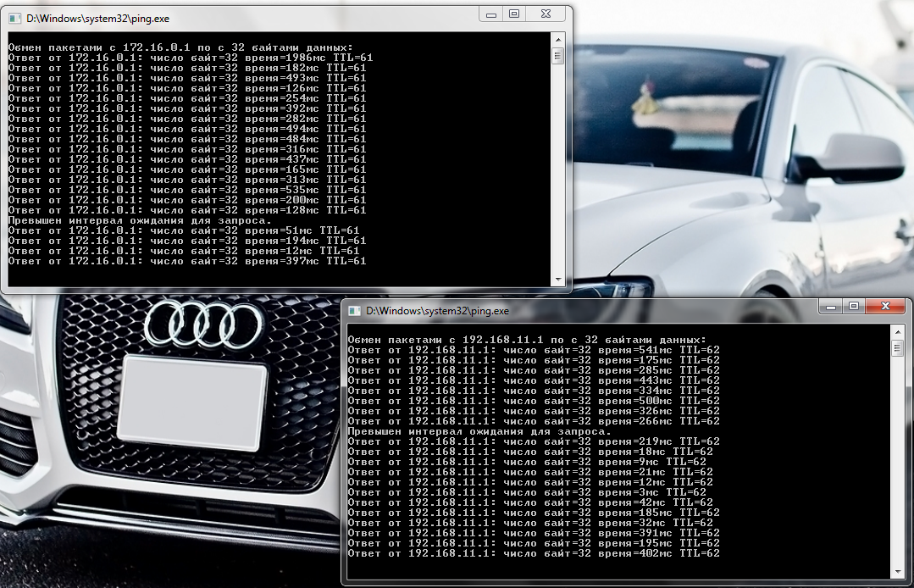Click the 172.16.0.1 reply line with время=182мс
Viewport: 914px width, 588px height.
tap(187, 68)
